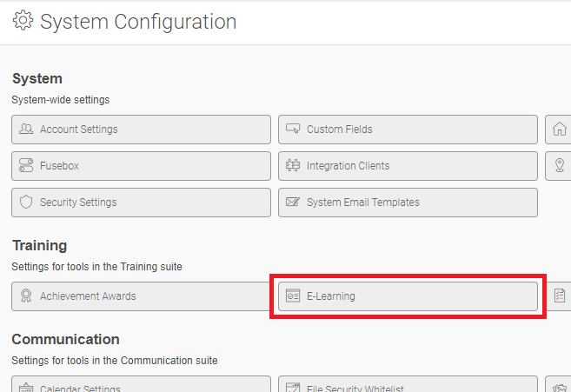Click the home icon button in System section
The height and width of the screenshot is (392, 571).
pos(558,130)
